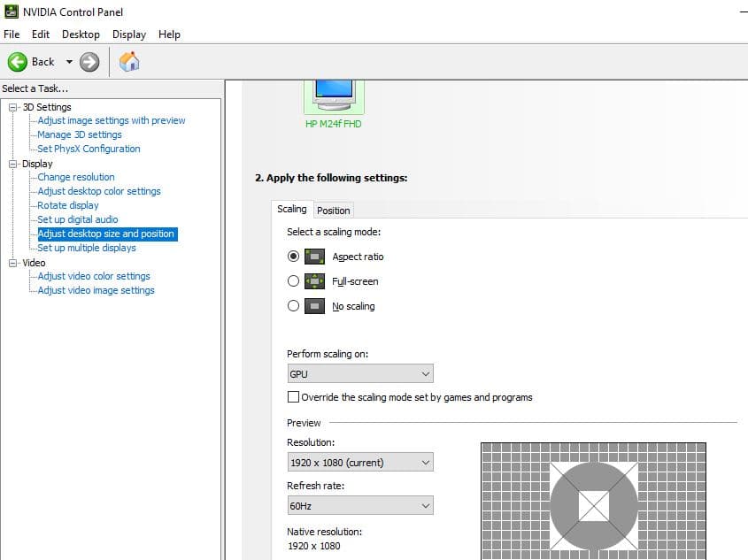Open Change resolution task link
Image resolution: width=748 pixels, height=560 pixels.
76,177
